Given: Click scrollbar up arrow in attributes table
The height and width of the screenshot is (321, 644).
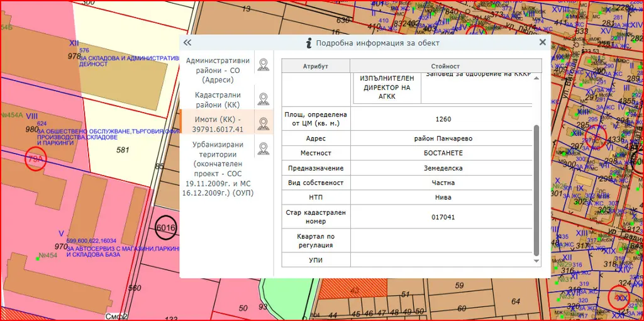Looking at the screenshot, I should tap(536, 78).
